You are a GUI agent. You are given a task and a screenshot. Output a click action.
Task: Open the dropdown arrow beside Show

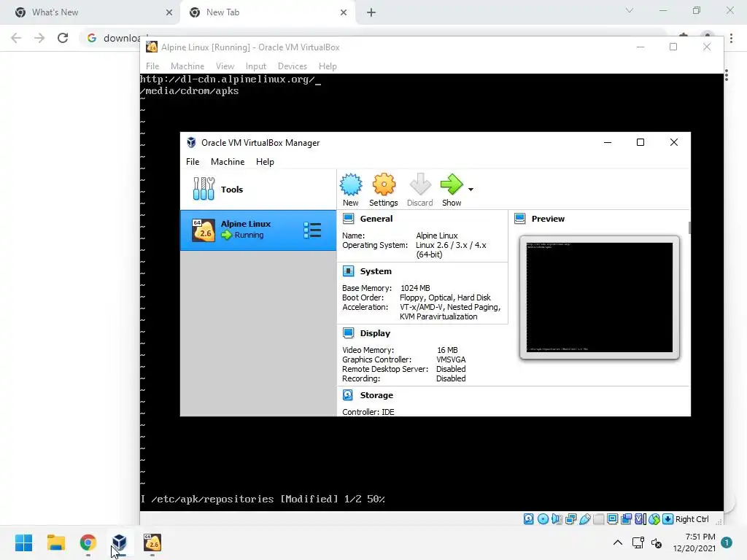pos(471,190)
